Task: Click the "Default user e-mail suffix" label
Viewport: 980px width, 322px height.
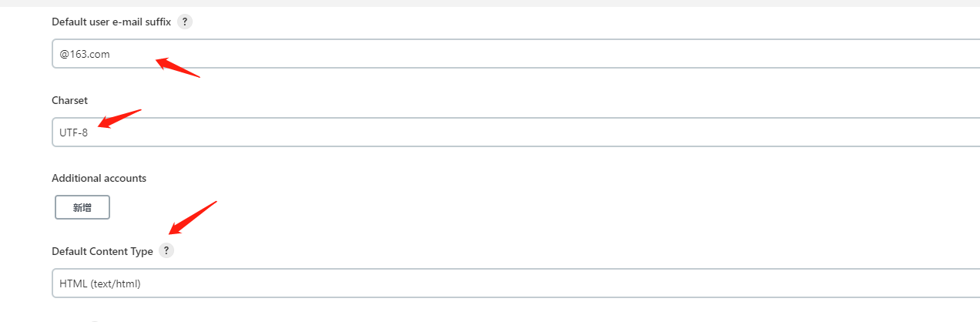Action: 111,22
